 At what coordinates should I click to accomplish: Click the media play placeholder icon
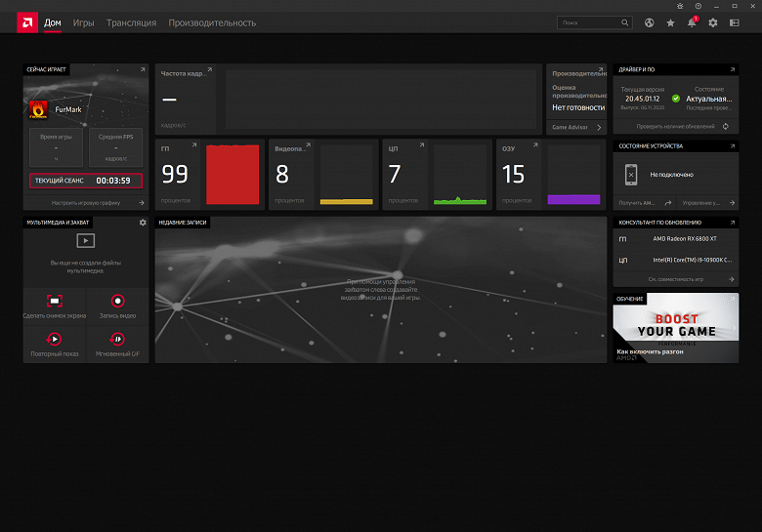(86, 241)
